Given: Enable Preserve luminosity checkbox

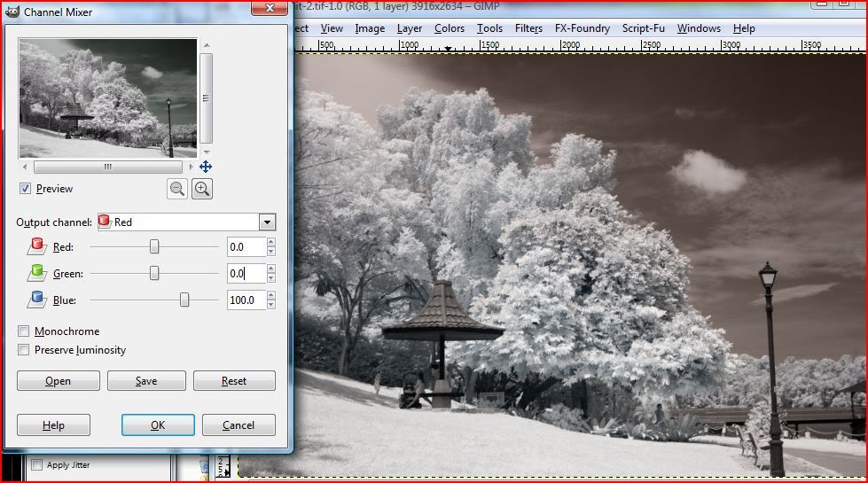Looking at the screenshot, I should [x=23, y=350].
